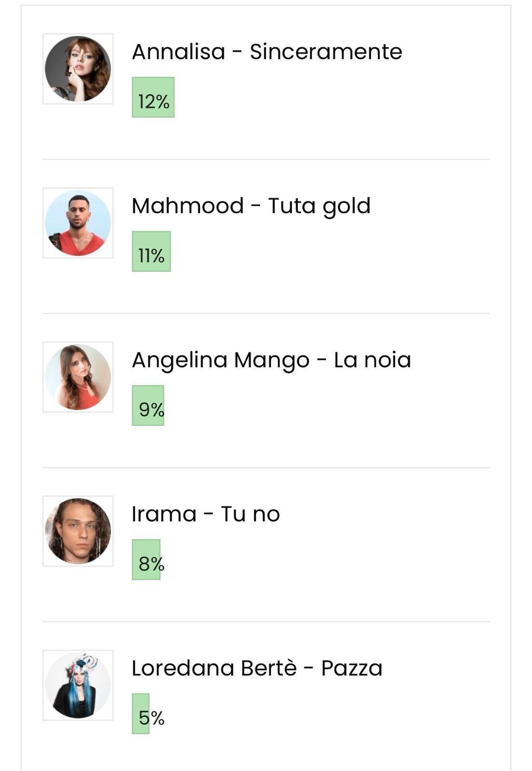Click the 12% green vote bar
532x771 pixels.
[x=153, y=97]
